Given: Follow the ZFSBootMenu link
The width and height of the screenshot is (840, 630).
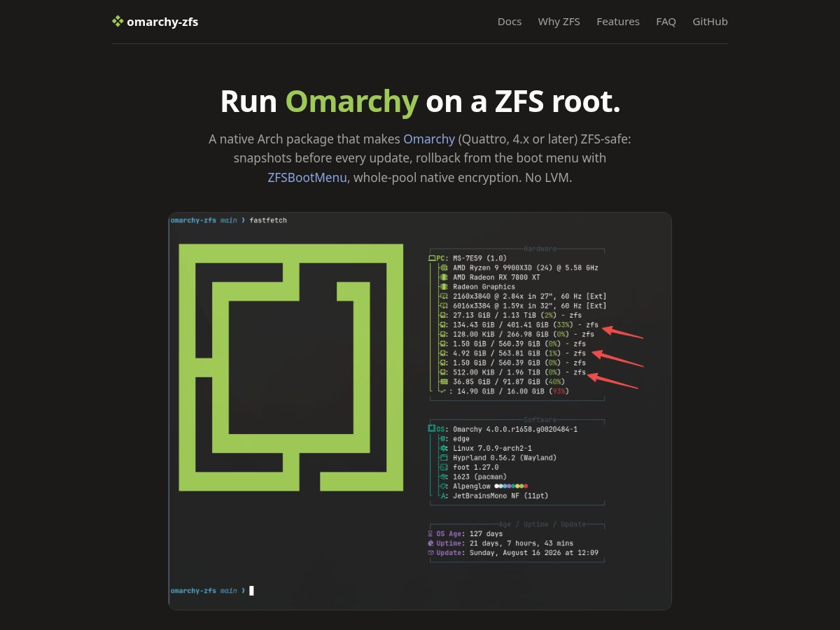Looking at the screenshot, I should tap(307, 177).
